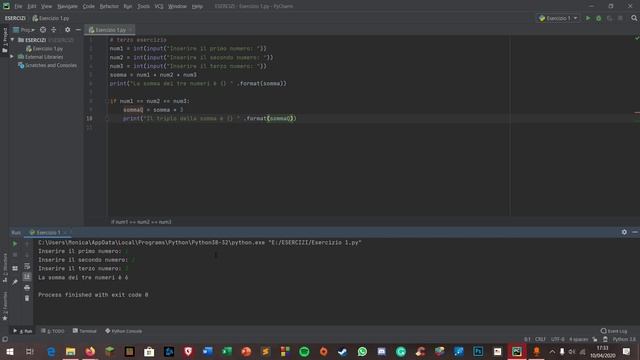The width and height of the screenshot is (640, 360).
Task: Click the UTF-8 encoding status
Action: point(558,340)
